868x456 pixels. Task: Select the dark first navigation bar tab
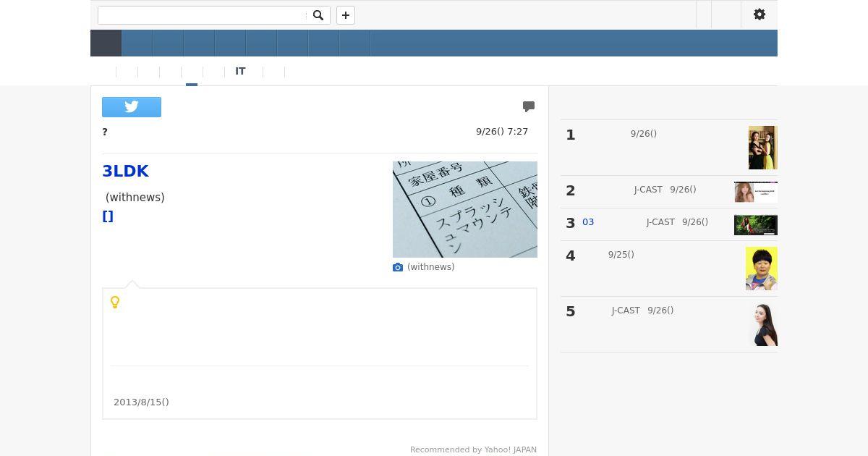106,43
